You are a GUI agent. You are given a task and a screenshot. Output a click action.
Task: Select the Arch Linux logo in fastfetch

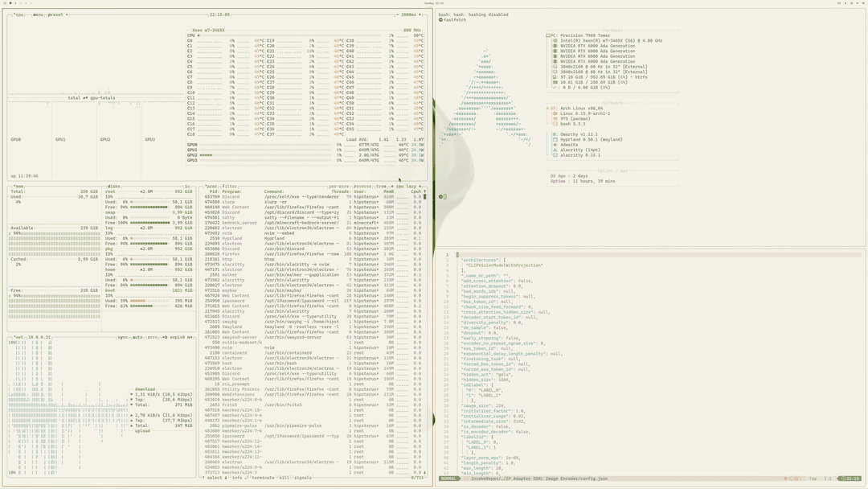547,109
